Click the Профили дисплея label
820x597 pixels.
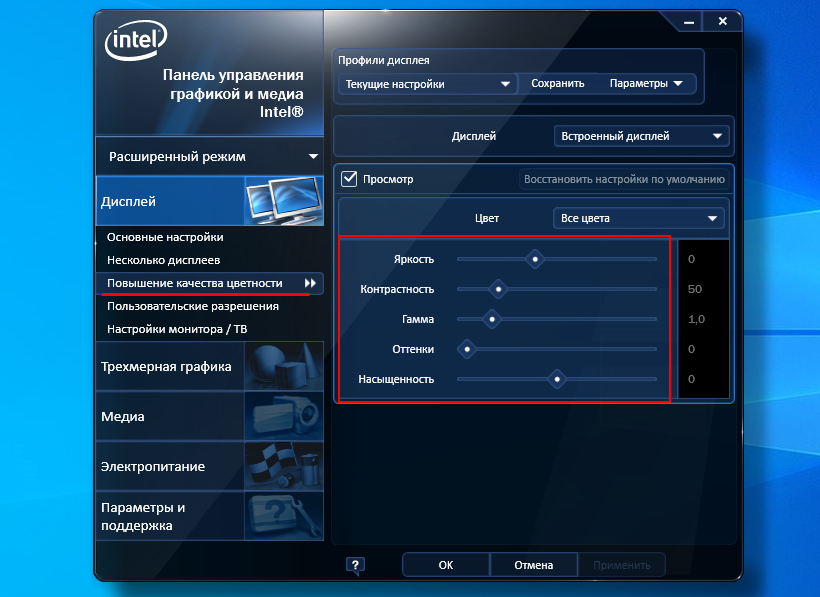[x=383, y=61]
